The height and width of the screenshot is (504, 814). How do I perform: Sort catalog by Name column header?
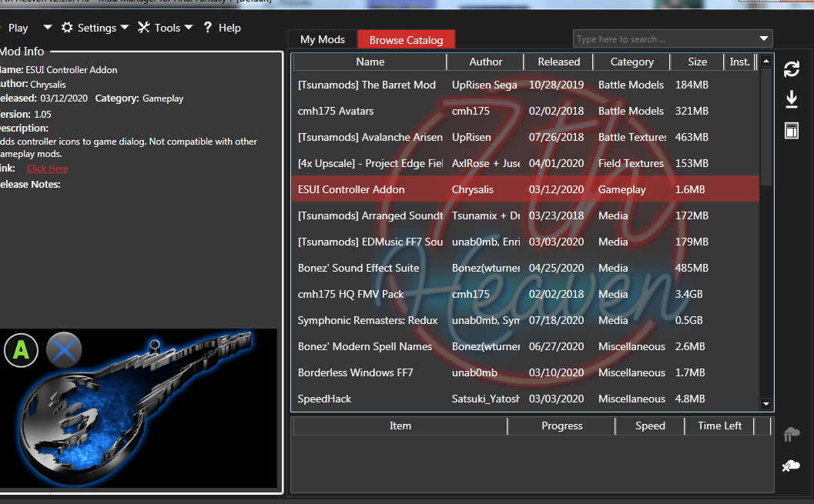(x=370, y=62)
